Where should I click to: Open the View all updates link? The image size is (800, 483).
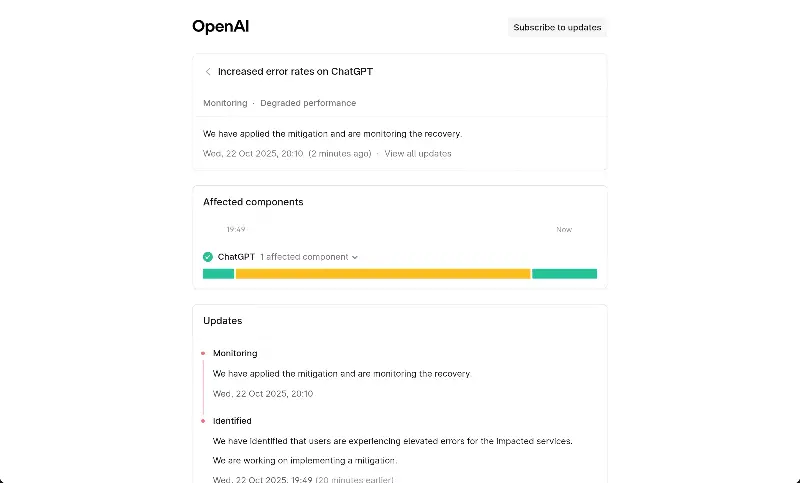pyautogui.click(x=418, y=154)
